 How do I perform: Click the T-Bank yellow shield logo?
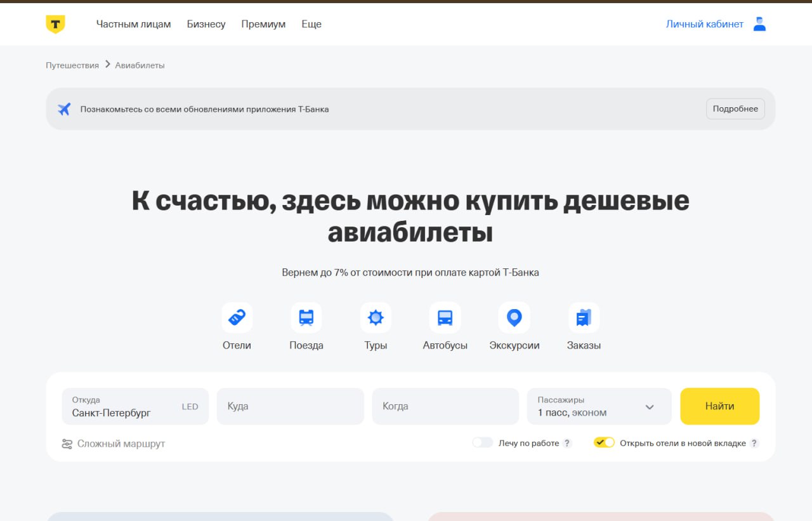click(55, 24)
